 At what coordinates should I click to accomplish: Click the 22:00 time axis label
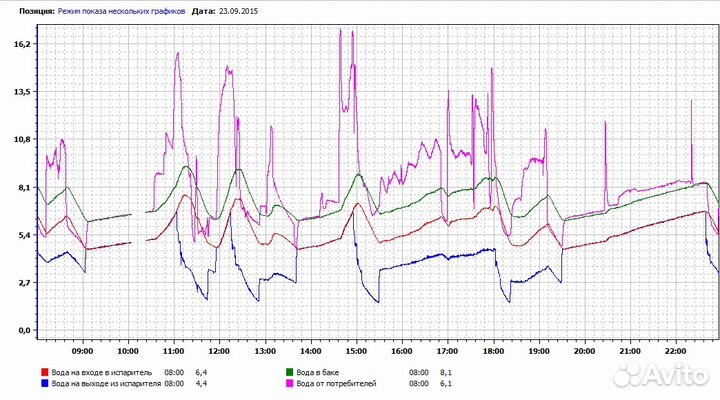[x=674, y=351]
